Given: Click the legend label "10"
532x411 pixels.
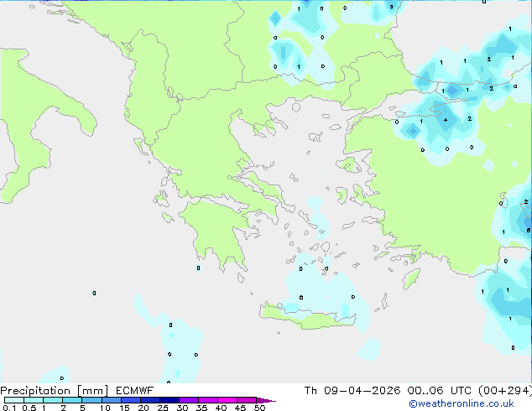Looking at the screenshot, I should (x=105, y=408).
